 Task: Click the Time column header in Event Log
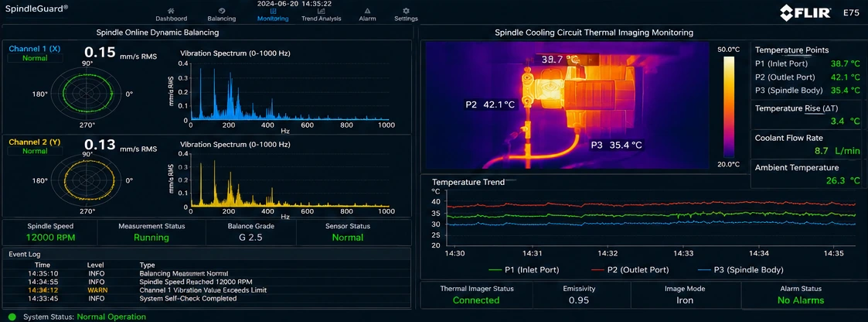(x=43, y=265)
